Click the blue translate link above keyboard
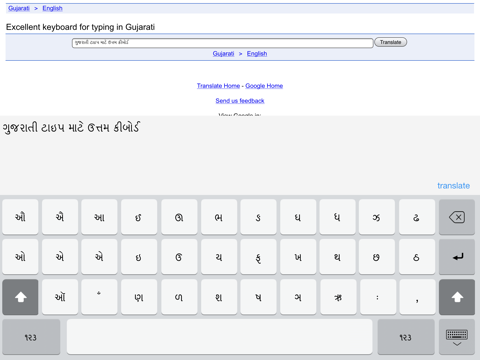 click(x=453, y=186)
